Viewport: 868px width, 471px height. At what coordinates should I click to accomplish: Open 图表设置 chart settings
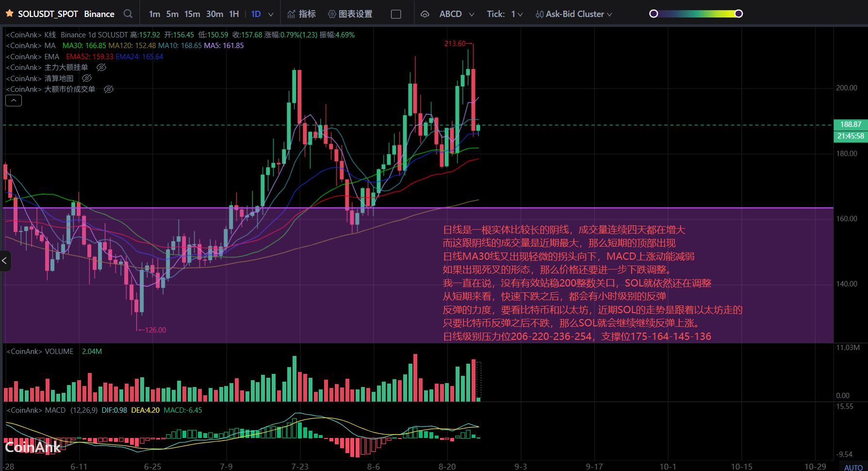point(350,14)
